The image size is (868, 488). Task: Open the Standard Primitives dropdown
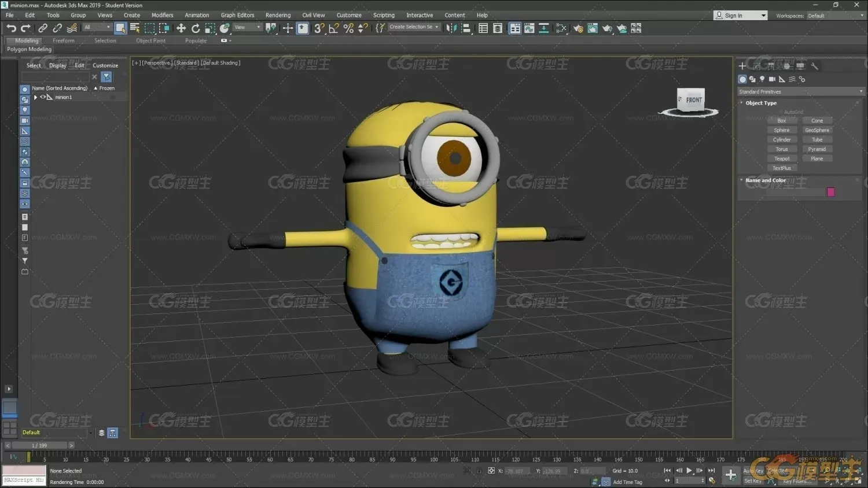(801, 91)
